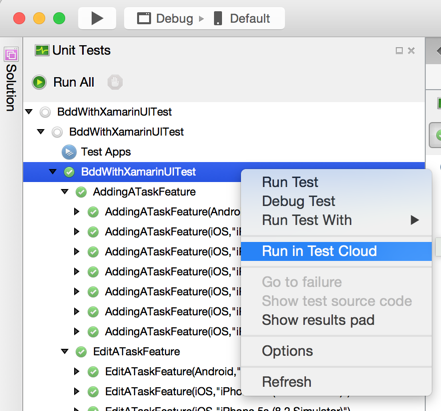Click the disabled Show test source code entry
This screenshot has height=411, width=441.
coord(336,301)
